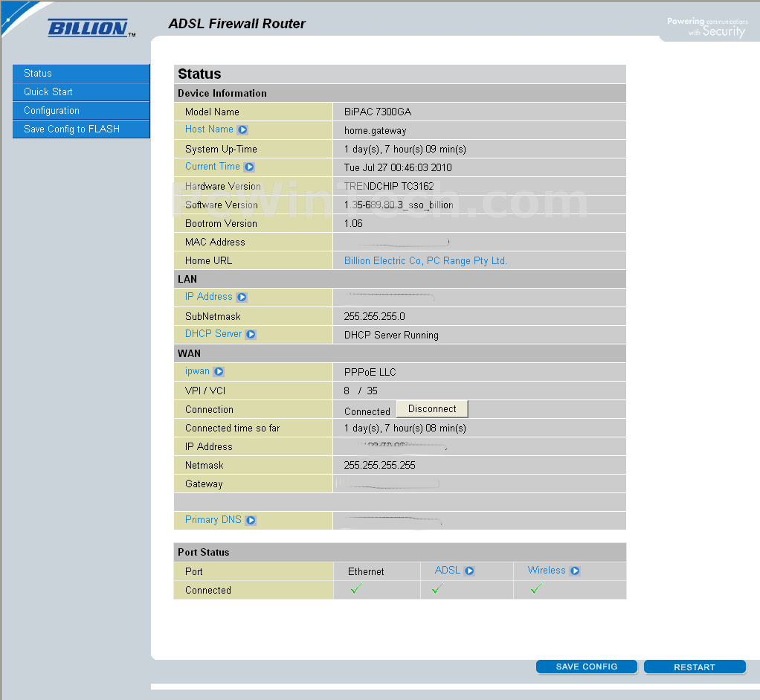Open the DHCP Server link
This screenshot has width=760, height=700.
(213, 333)
